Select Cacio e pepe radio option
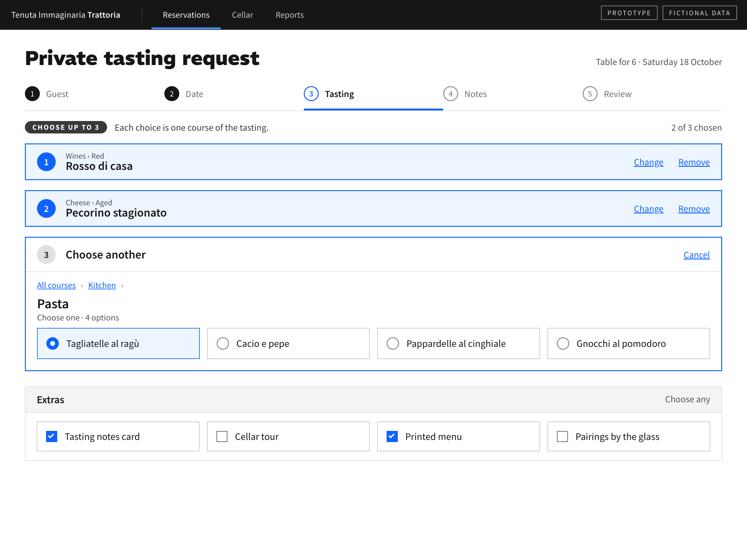747x560 pixels. [x=289, y=343]
